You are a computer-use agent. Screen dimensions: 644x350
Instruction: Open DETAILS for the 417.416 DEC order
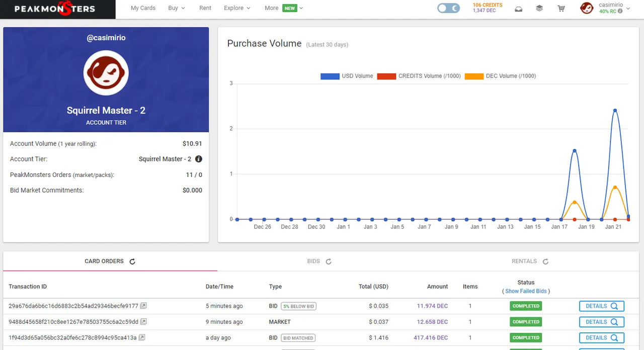click(602, 337)
